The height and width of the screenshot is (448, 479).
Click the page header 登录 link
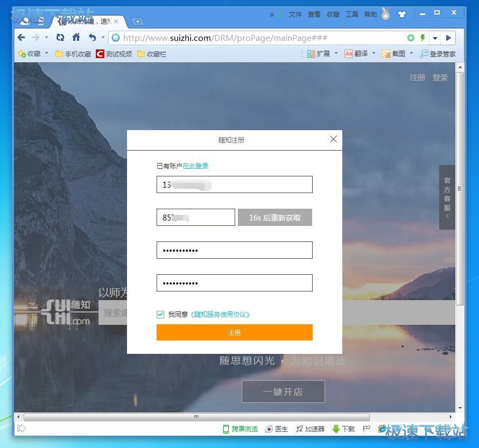440,77
